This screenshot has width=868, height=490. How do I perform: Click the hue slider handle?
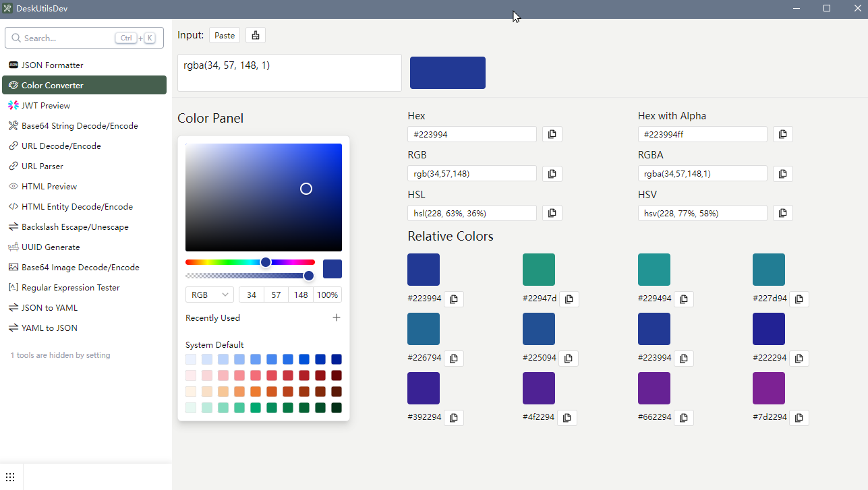(x=266, y=262)
